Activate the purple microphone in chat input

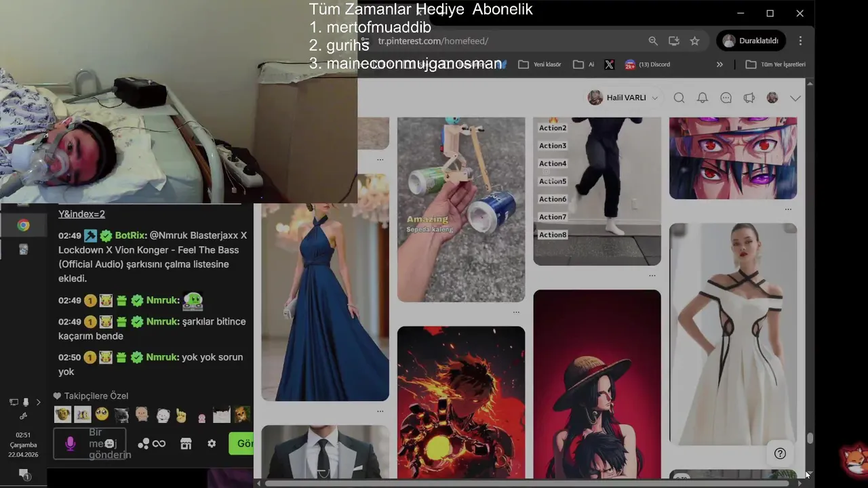coord(70,444)
